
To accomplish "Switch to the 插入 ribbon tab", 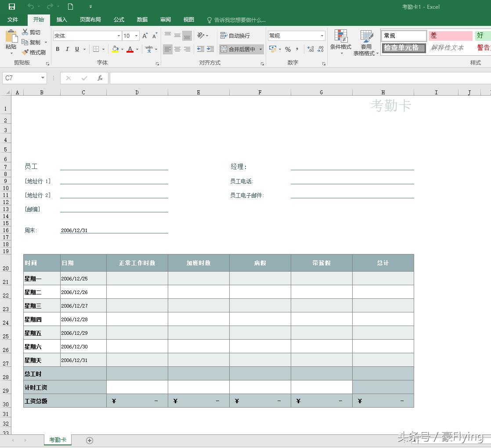I will (61, 19).
